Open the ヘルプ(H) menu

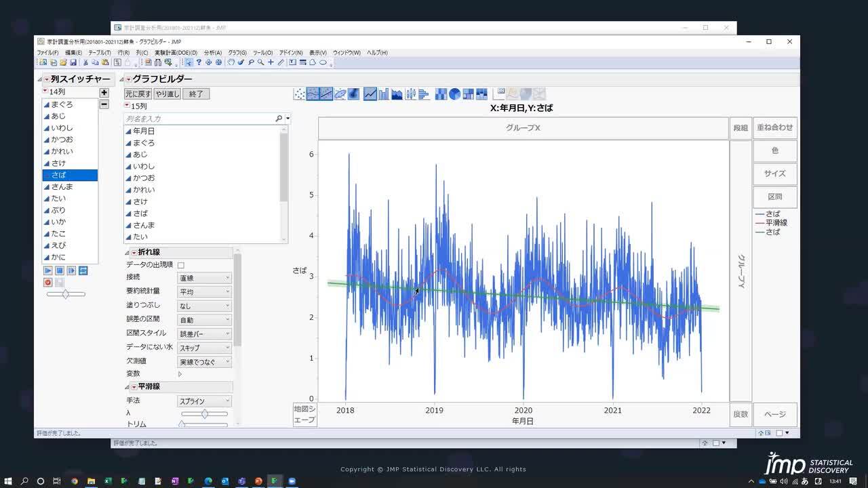click(x=377, y=52)
